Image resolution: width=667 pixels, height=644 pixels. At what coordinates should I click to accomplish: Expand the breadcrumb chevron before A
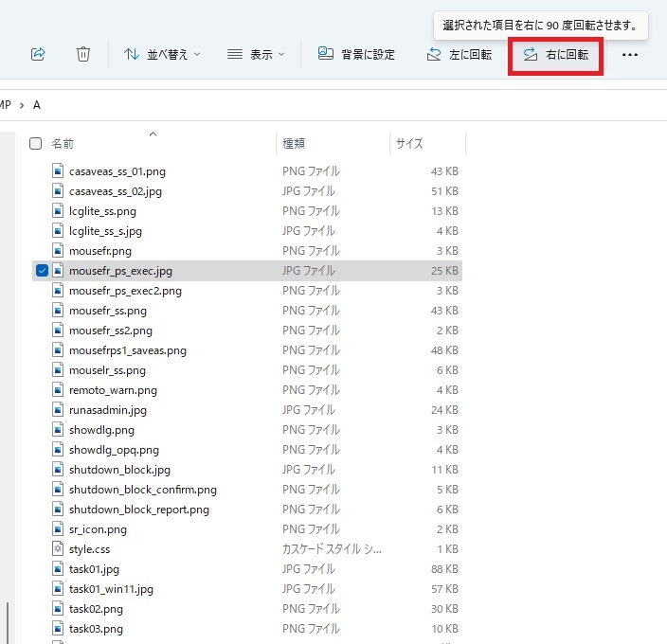pyautogui.click(x=22, y=105)
